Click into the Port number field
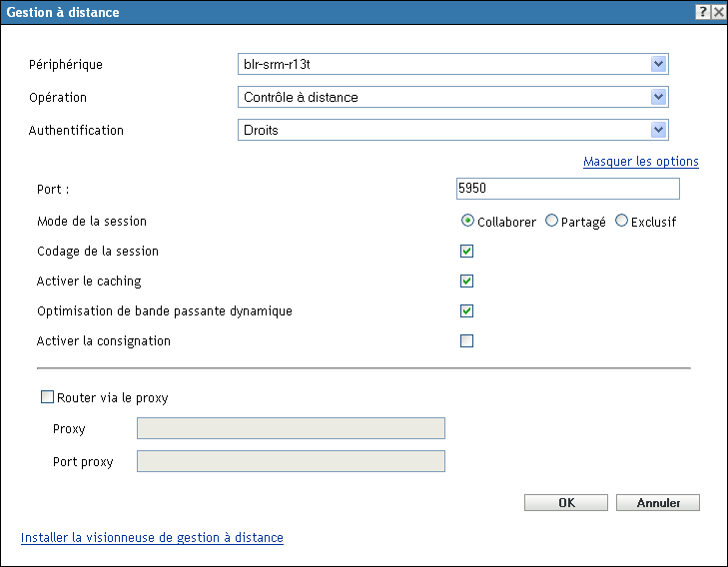The image size is (728, 567). point(566,189)
